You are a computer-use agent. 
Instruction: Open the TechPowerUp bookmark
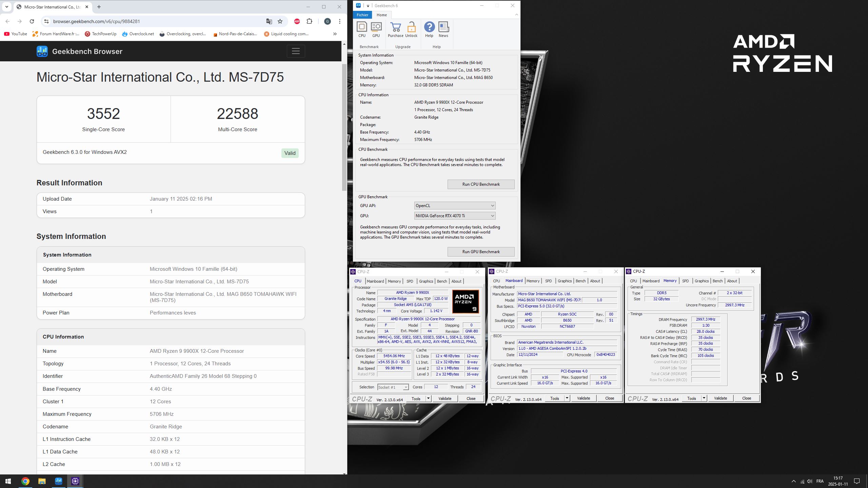(x=101, y=34)
